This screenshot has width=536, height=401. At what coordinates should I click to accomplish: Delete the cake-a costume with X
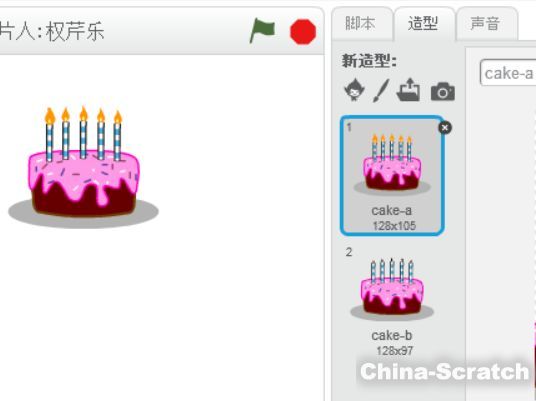click(x=445, y=128)
